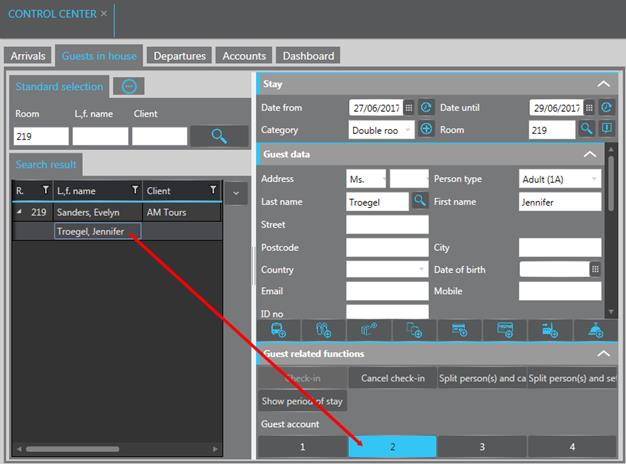Click the Guest data vertical scrollbar
The height and width of the screenshot is (464, 626).
pos(614,230)
